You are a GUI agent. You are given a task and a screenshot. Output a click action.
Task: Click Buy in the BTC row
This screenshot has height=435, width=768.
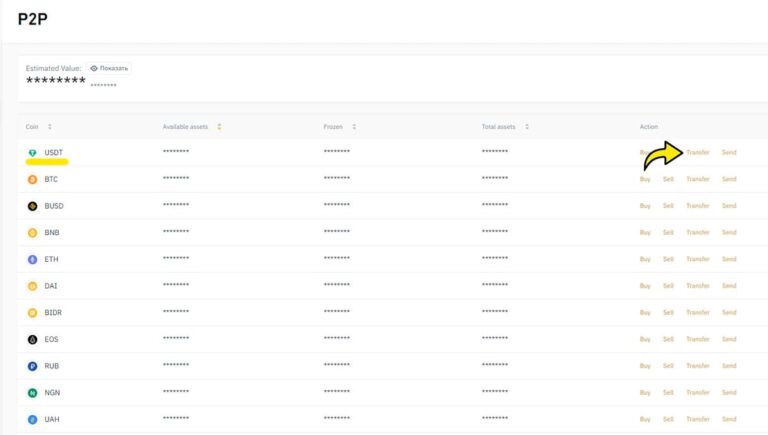(x=645, y=180)
